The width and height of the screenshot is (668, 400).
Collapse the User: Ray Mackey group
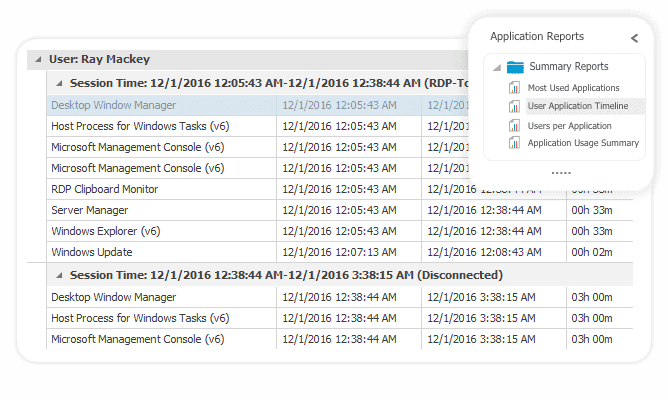(x=39, y=59)
